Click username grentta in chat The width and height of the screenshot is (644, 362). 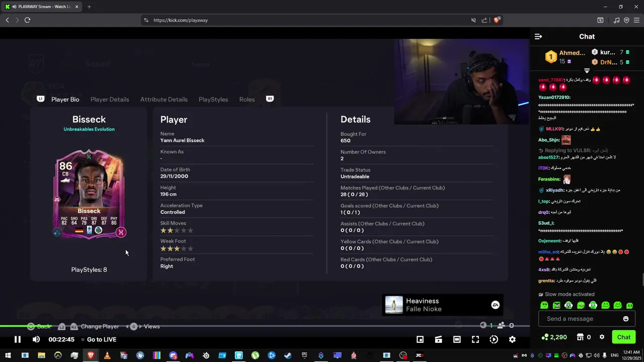[546, 281]
